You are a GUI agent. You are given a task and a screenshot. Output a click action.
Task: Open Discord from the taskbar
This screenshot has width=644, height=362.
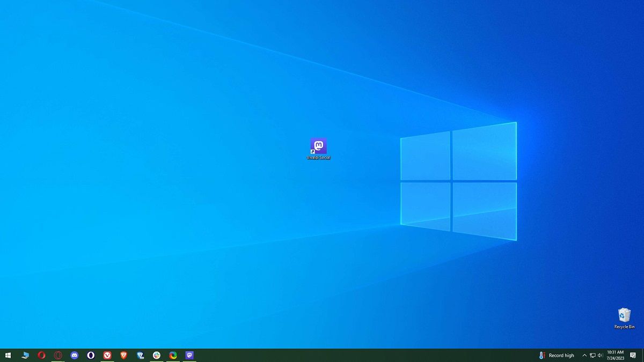74,354
